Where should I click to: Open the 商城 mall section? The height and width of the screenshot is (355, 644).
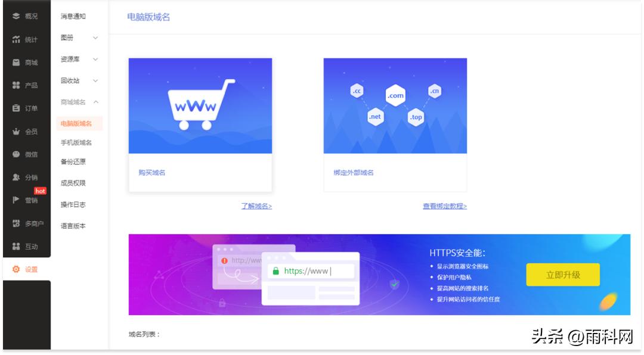(24, 63)
